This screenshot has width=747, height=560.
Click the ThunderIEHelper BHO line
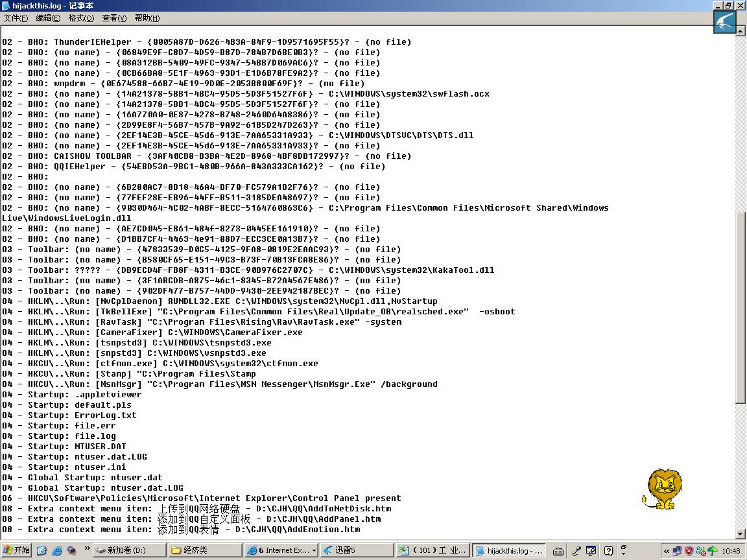[x=207, y=42]
